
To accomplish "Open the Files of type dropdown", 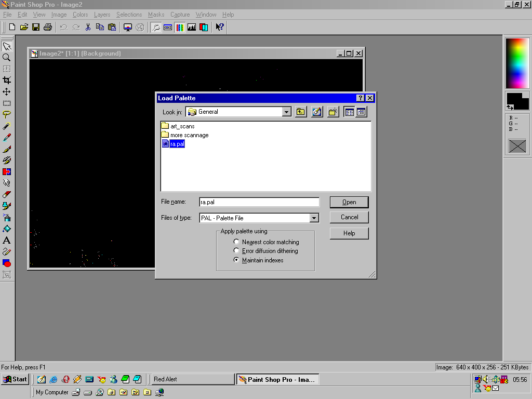I will click(314, 218).
